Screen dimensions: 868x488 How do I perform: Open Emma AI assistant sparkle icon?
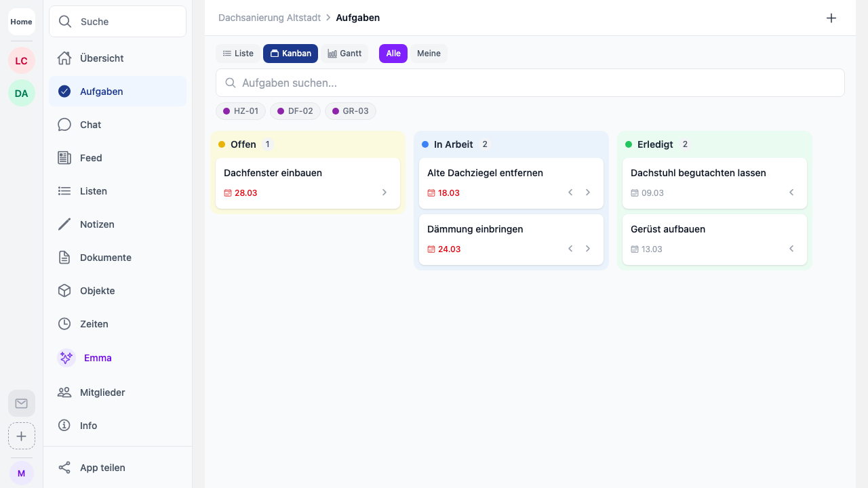pos(66,358)
